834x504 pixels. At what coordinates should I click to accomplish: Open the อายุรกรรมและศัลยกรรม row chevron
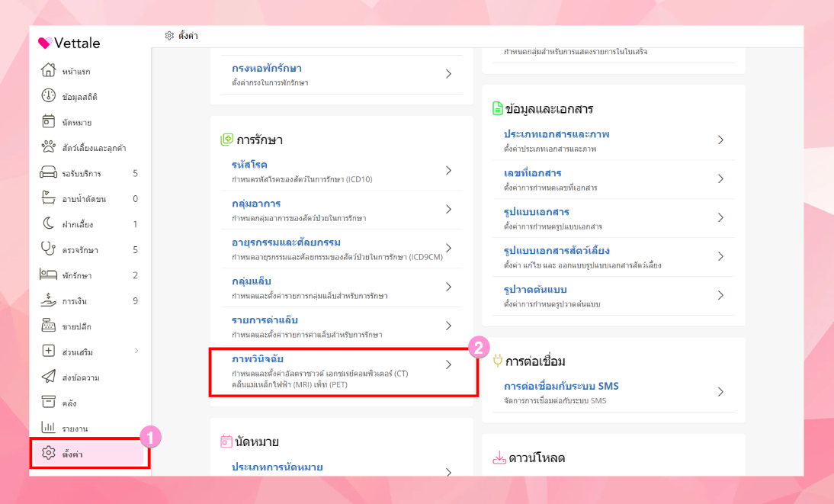[x=448, y=248]
